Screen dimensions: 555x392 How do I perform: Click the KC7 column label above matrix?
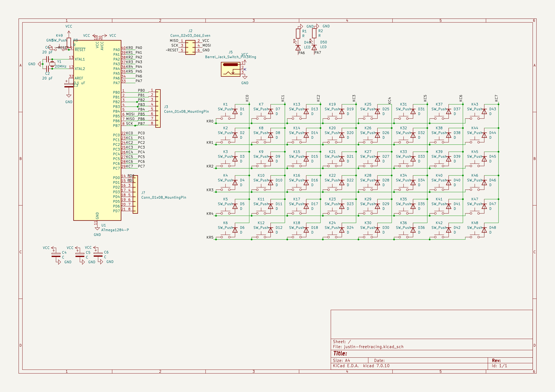coord(496,98)
